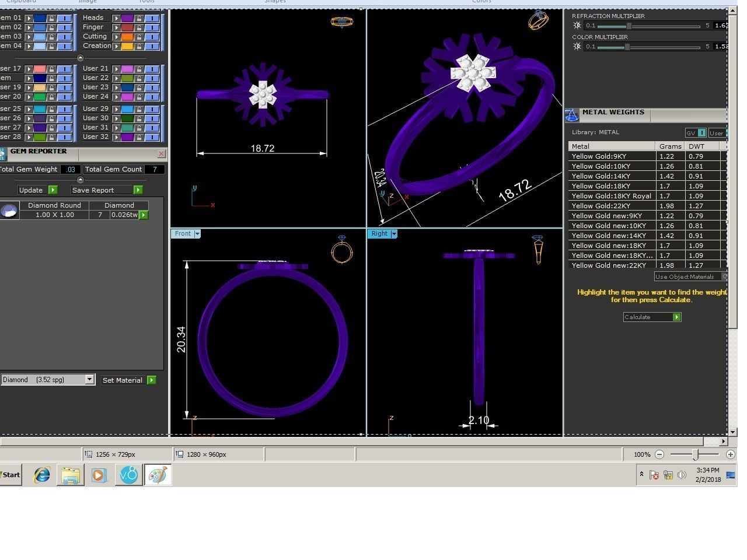Click the green arrow beside Set Material

click(152, 380)
